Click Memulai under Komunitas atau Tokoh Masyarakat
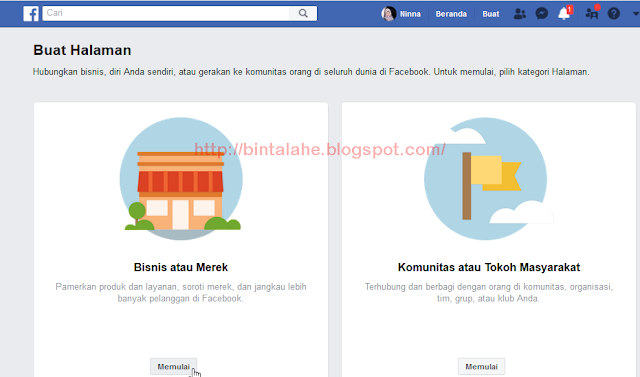The height and width of the screenshot is (377, 640). 481,366
